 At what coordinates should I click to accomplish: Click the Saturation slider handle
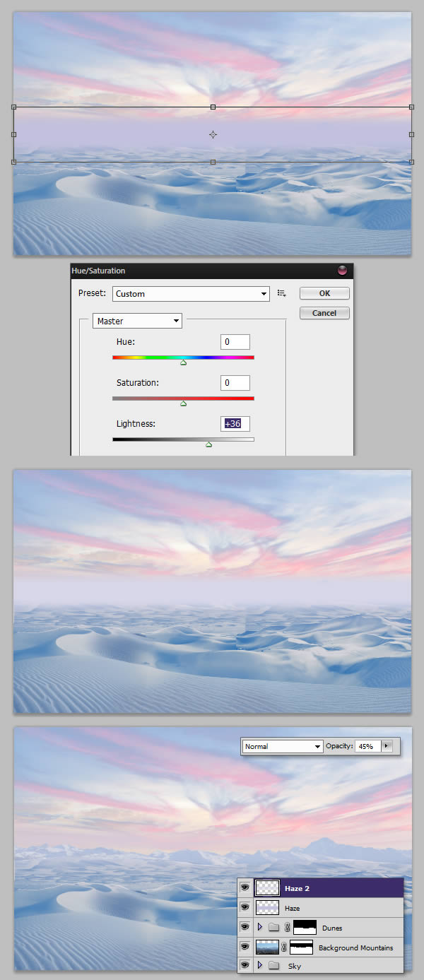pyautogui.click(x=184, y=403)
